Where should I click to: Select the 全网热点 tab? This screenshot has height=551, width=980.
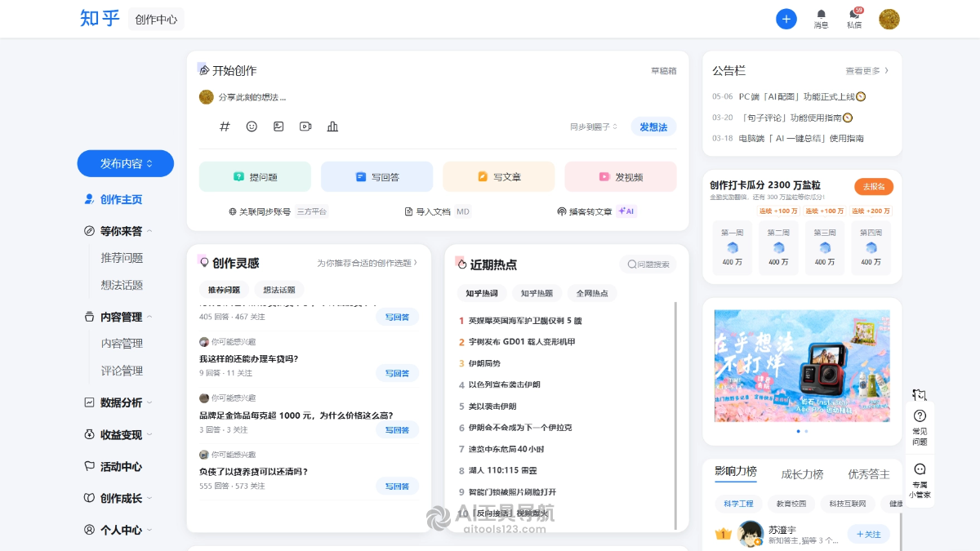pos(592,293)
